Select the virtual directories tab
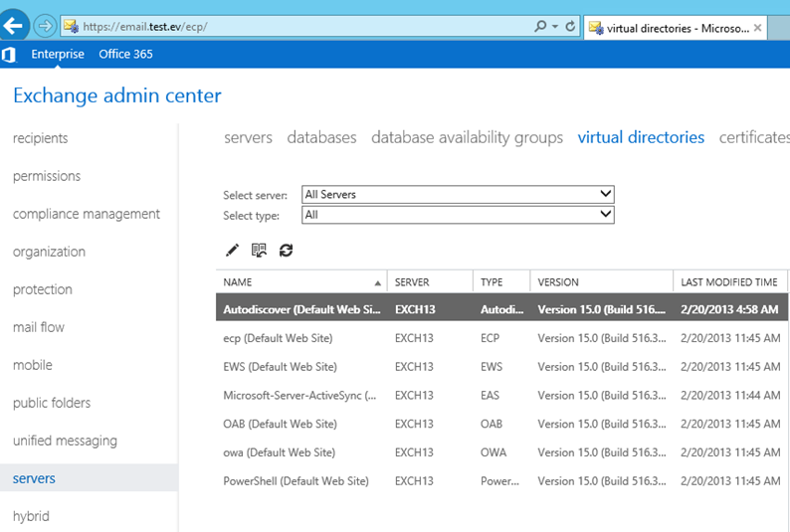The width and height of the screenshot is (790, 532). 641,137
